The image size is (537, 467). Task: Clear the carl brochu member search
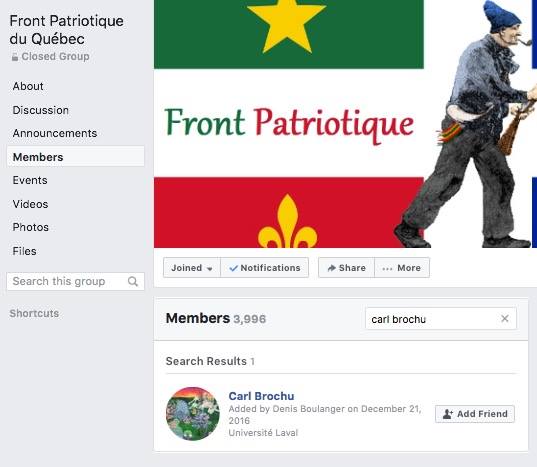coord(504,319)
